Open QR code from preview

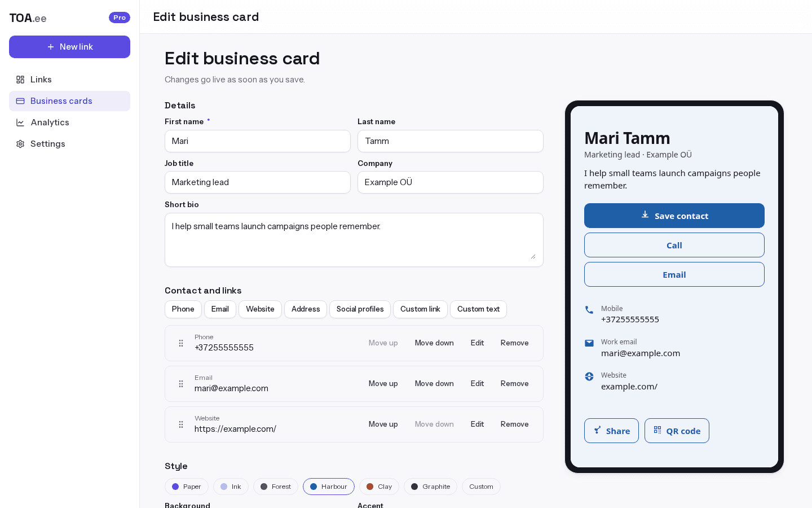(677, 431)
